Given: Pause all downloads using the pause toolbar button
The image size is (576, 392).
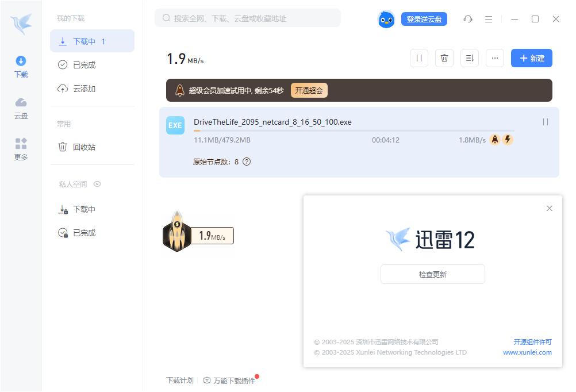Looking at the screenshot, I should click(418, 58).
